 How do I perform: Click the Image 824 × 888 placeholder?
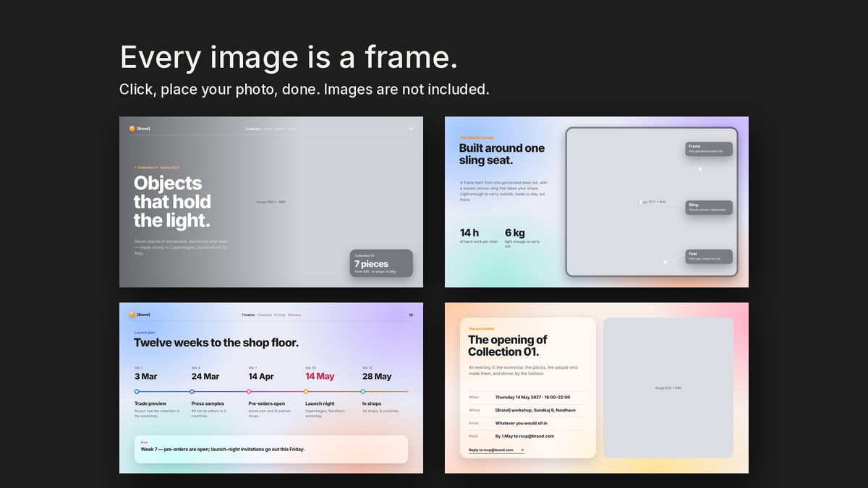tap(668, 388)
